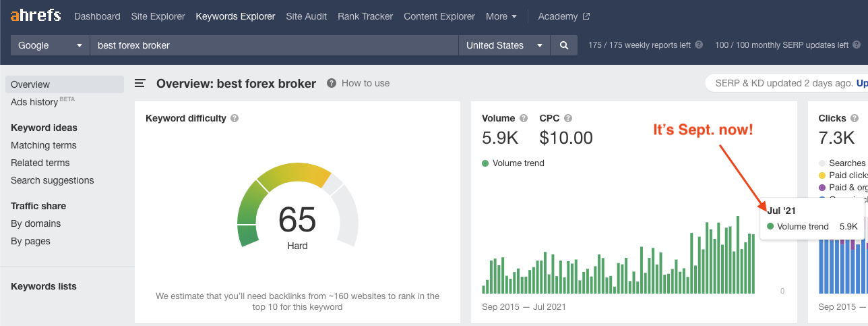Click the Overview: best forex broker heading

236,84
